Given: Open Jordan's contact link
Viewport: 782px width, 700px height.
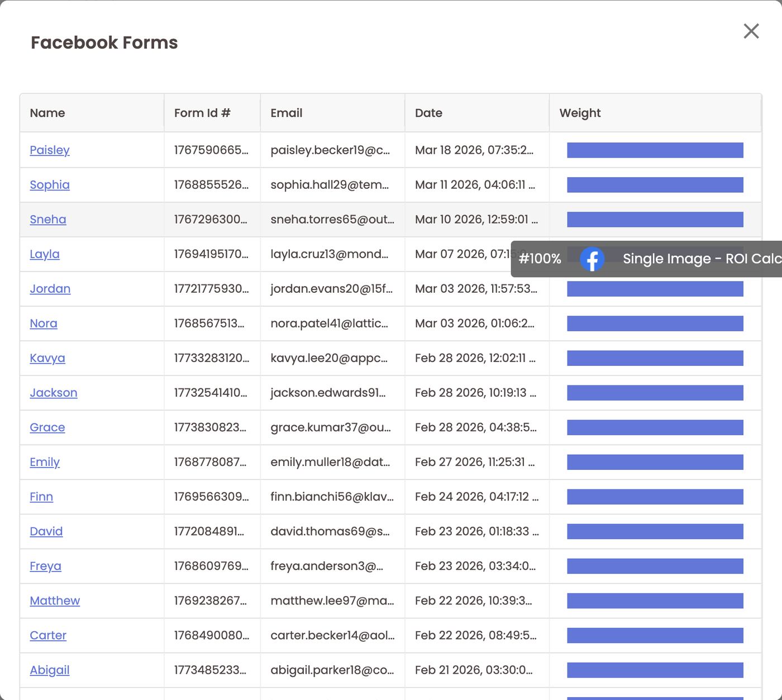Looking at the screenshot, I should (50, 289).
